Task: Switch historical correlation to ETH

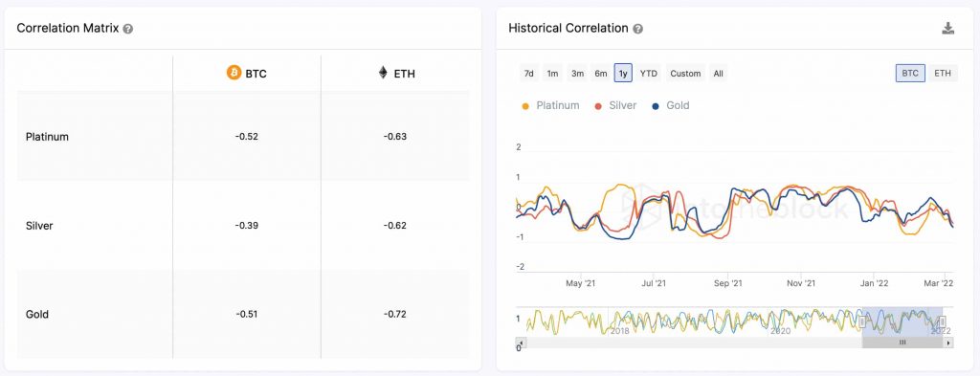Action: tap(943, 73)
